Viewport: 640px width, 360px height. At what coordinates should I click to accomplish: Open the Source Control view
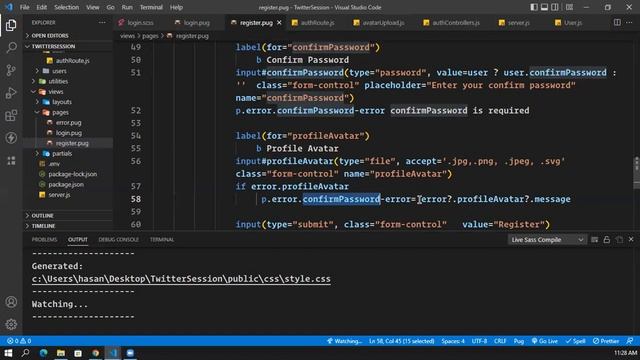pos(11,70)
